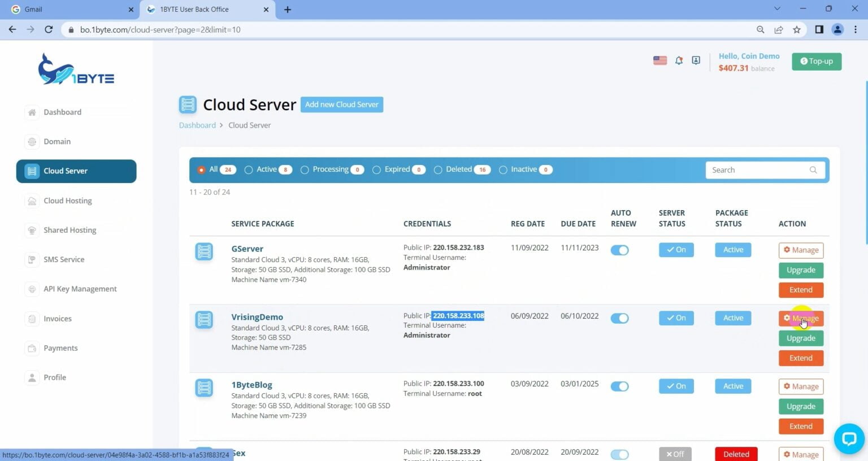Click the API Key Management sidebar icon

[32, 289]
